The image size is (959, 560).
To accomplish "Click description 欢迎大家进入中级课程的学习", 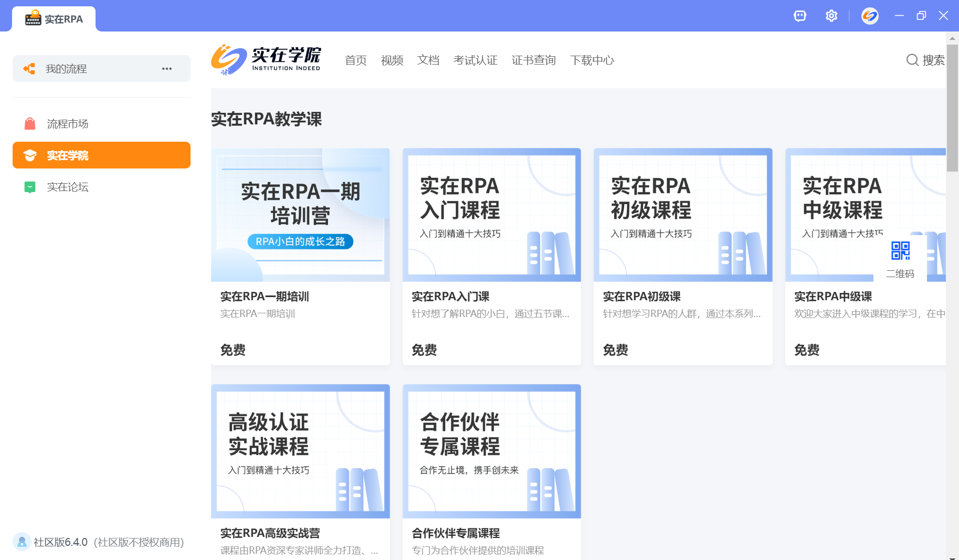I will tap(870, 314).
